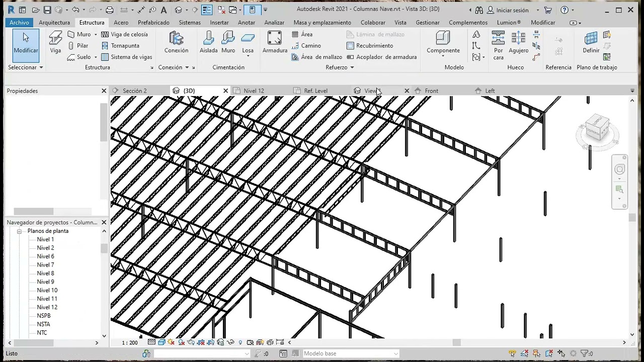Choose the Área de mallazo tool

click(x=316, y=57)
